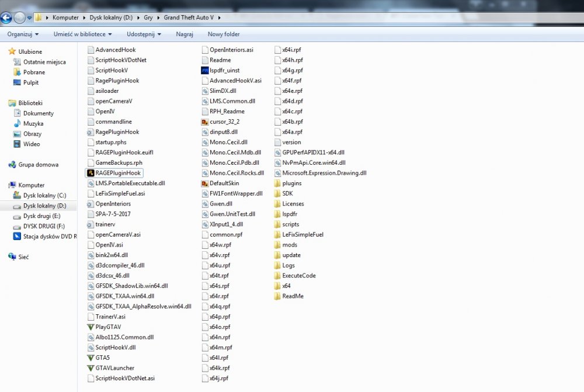
Task: Open Ulubione in the navigation pane
Action: pos(30,52)
